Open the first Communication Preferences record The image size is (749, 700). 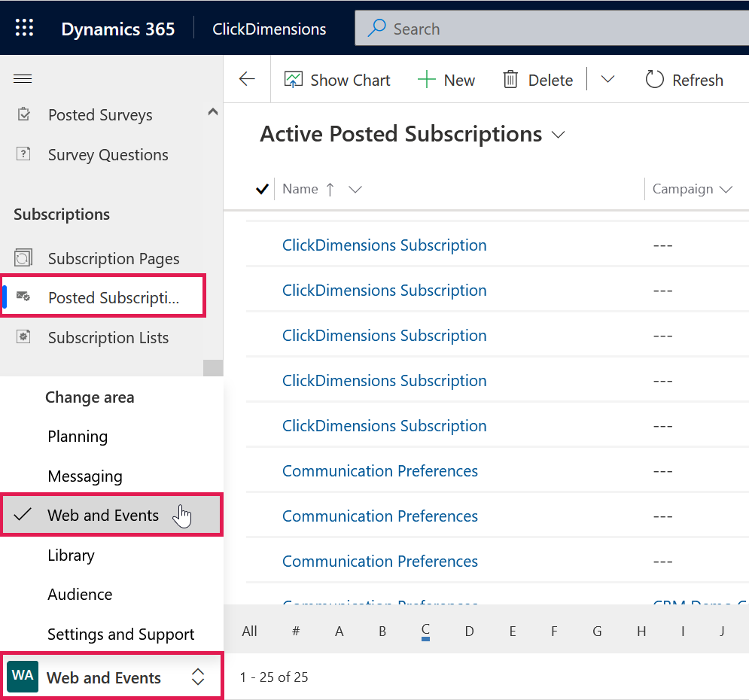(x=379, y=470)
